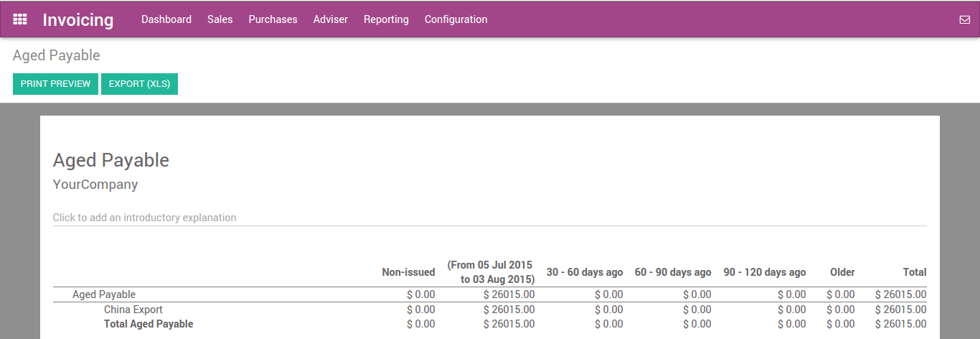Open the Configuration menu

click(456, 19)
